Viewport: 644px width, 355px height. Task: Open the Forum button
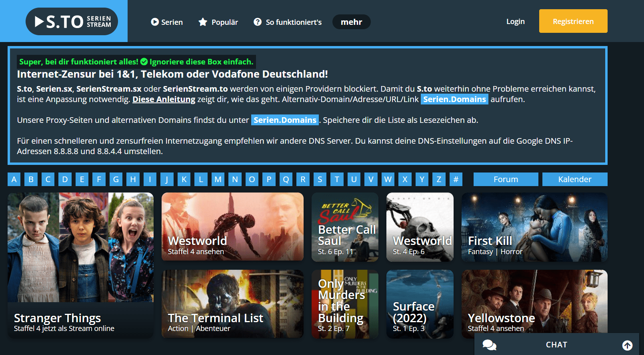point(506,179)
